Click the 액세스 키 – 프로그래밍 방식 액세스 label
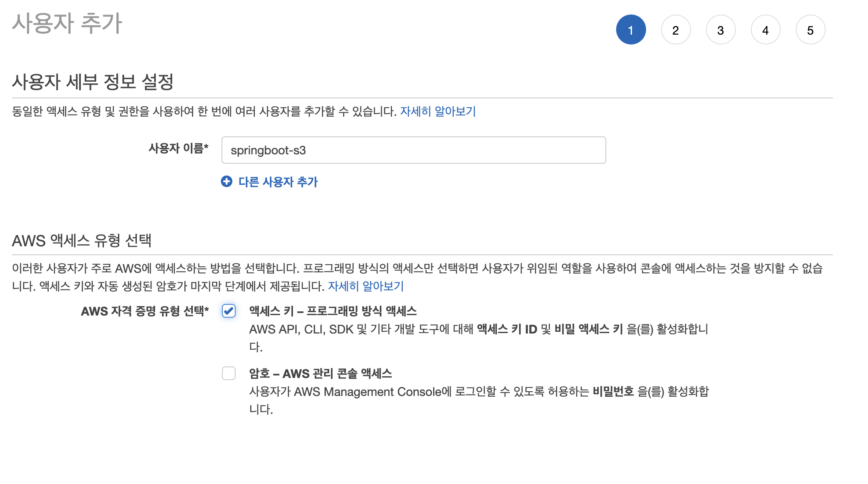Screen dimensions: 868x484 point(333,311)
